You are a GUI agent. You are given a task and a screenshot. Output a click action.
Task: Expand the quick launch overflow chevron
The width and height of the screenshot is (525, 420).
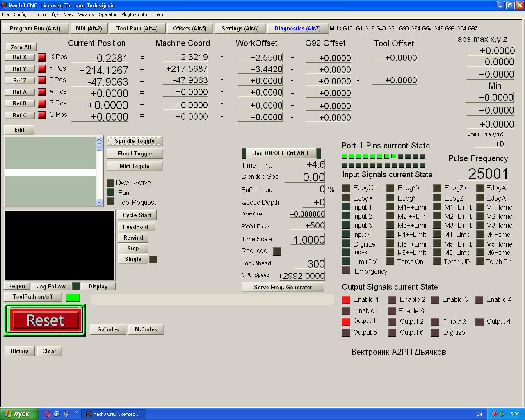click(x=76, y=412)
